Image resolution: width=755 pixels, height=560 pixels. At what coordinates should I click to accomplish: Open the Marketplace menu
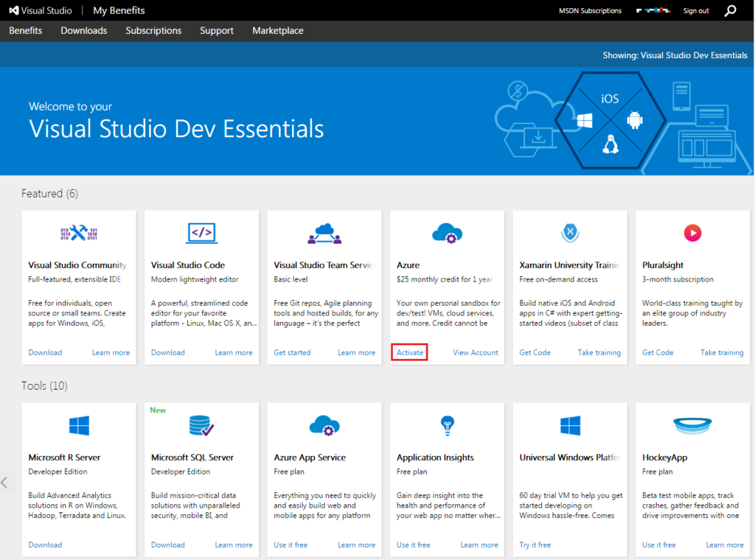pyautogui.click(x=278, y=31)
